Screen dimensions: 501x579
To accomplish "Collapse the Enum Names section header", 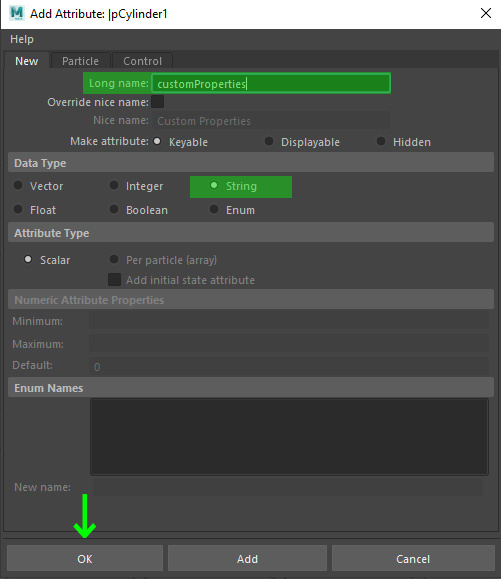I will pyautogui.click(x=251, y=388).
